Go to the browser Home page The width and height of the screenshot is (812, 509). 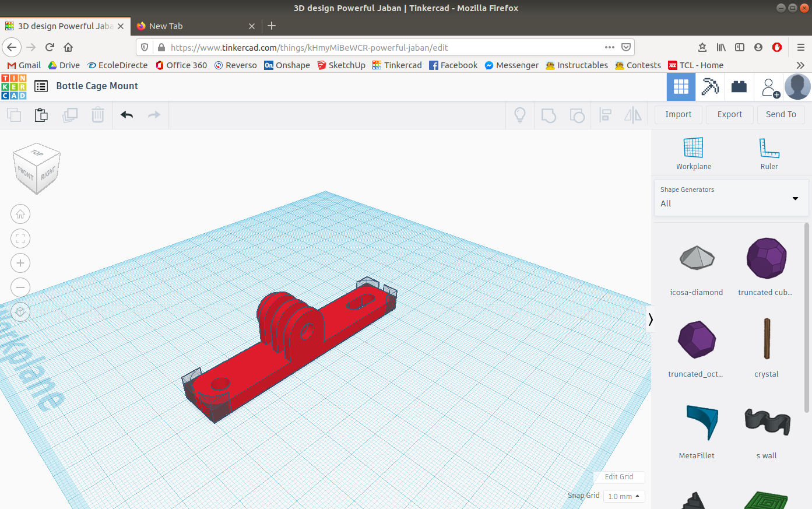pos(68,47)
